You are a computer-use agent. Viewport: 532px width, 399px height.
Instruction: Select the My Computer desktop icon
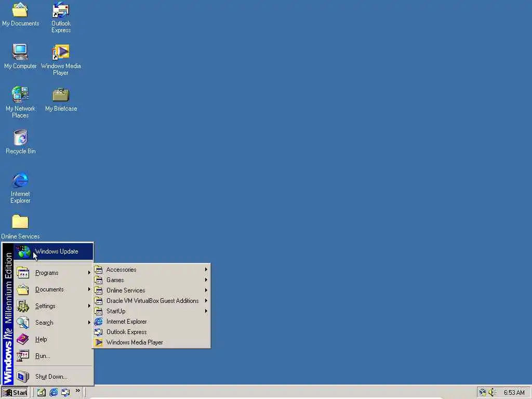tap(20, 57)
